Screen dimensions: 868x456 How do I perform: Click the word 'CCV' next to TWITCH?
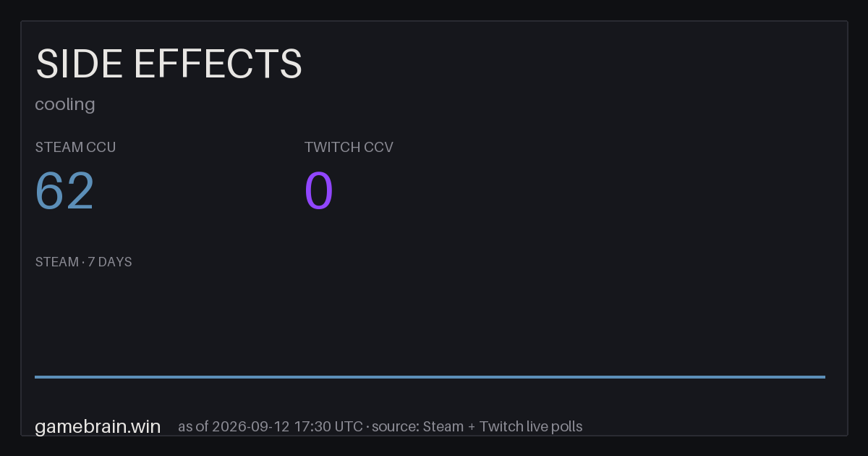[379, 147]
